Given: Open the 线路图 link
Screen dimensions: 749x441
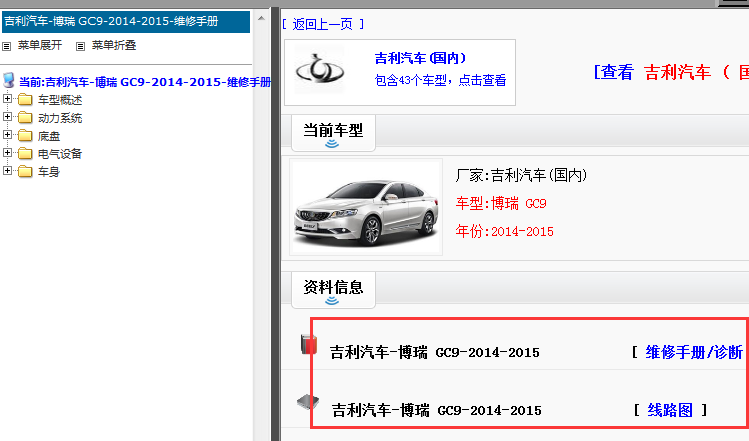Looking at the screenshot, I should 670,410.
